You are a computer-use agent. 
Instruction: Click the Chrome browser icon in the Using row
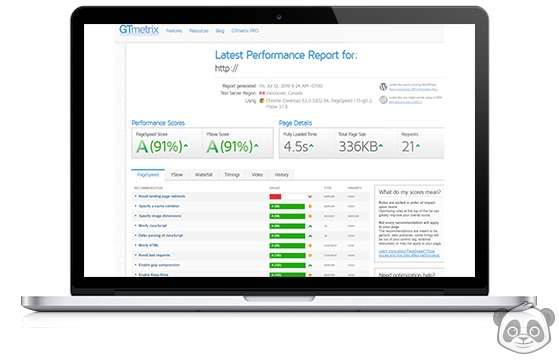click(x=262, y=101)
